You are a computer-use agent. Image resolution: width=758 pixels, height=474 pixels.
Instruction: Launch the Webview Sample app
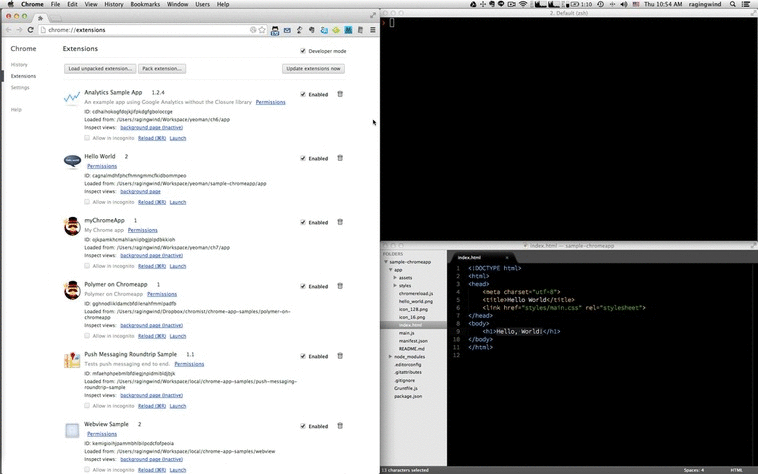pos(177,470)
